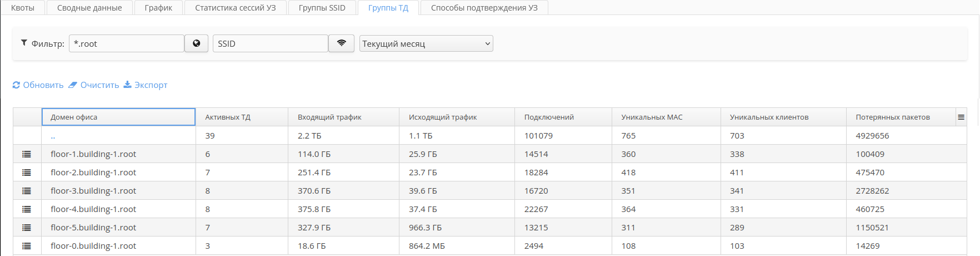Click the globe icon beside domain filter
This screenshot has width=980, height=256.
coord(196,43)
